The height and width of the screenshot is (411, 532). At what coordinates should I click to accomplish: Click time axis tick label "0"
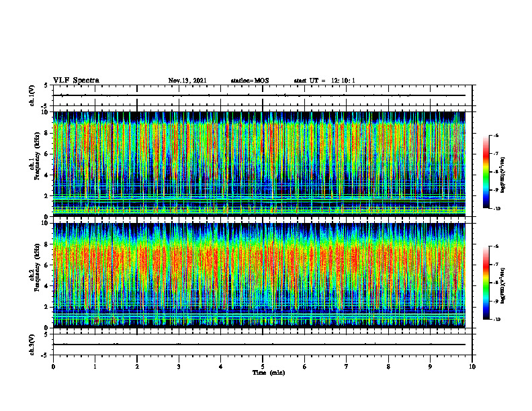point(53,367)
